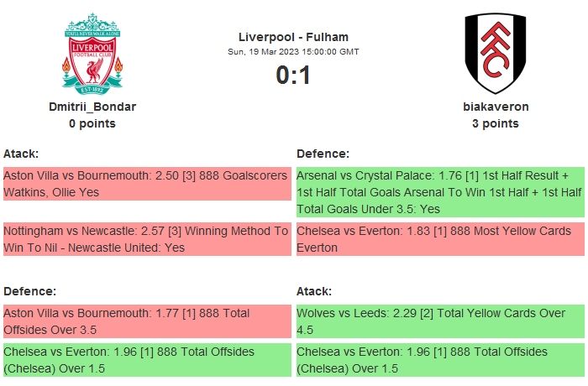The height and width of the screenshot is (386, 588).
Task: Click the Fulham club crest
Action: point(495,54)
